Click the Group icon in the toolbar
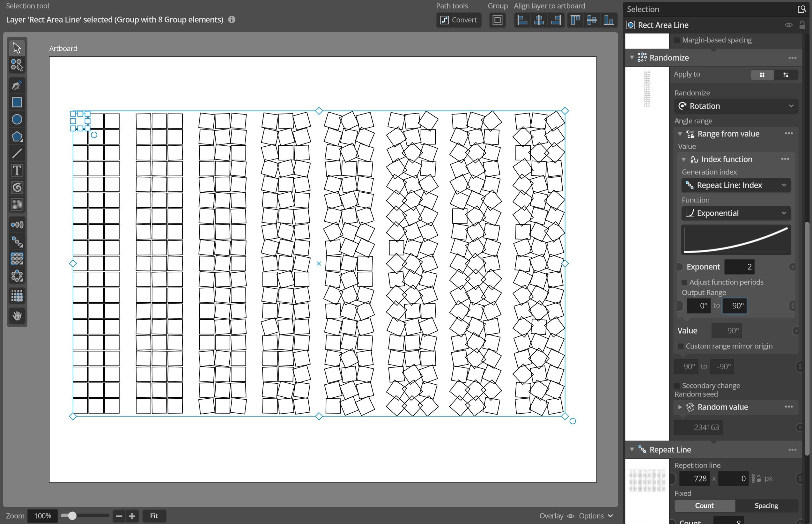 (497, 20)
